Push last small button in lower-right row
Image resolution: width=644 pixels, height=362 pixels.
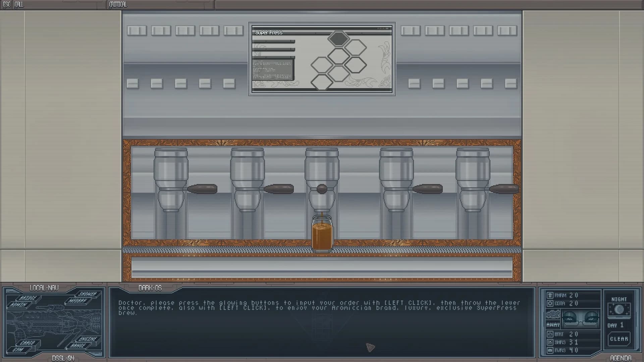click(511, 83)
